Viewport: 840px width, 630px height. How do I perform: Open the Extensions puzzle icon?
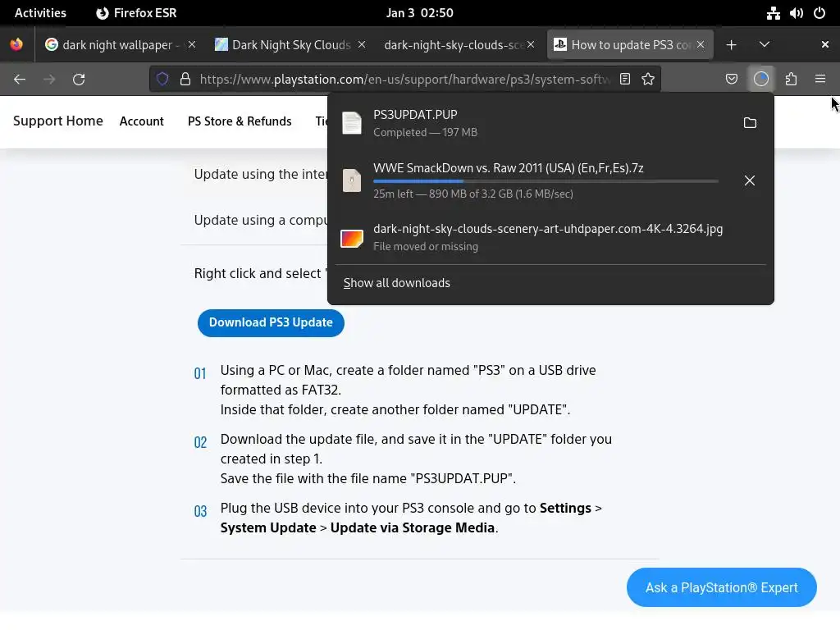[x=791, y=79]
